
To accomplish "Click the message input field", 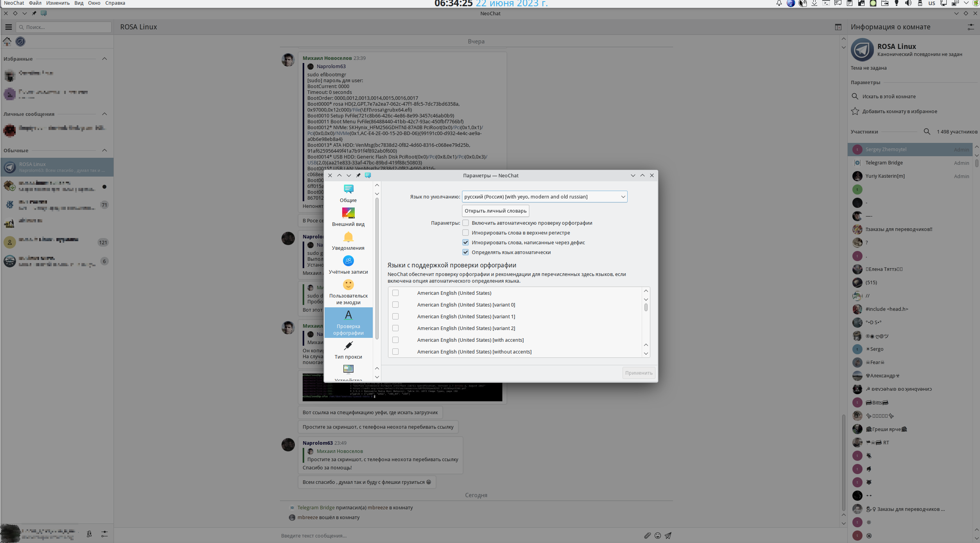I will [460, 536].
